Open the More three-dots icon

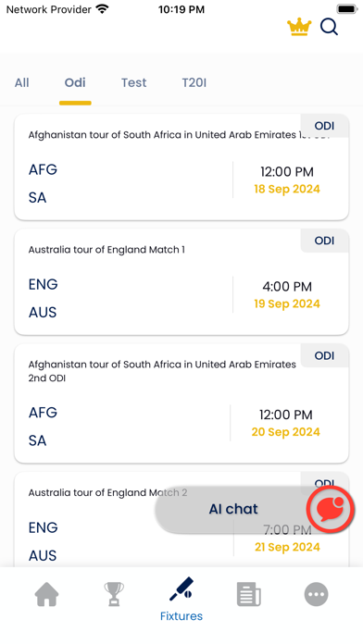click(x=316, y=594)
